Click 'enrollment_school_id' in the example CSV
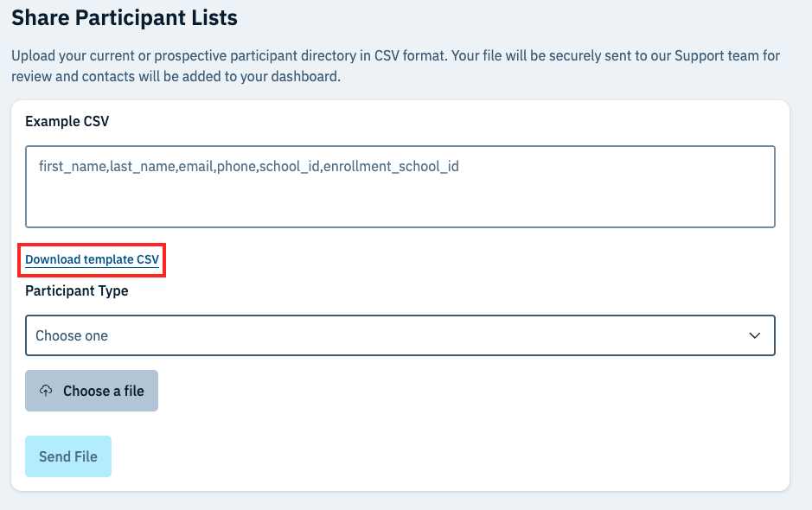This screenshot has height=510, width=812. (391, 166)
